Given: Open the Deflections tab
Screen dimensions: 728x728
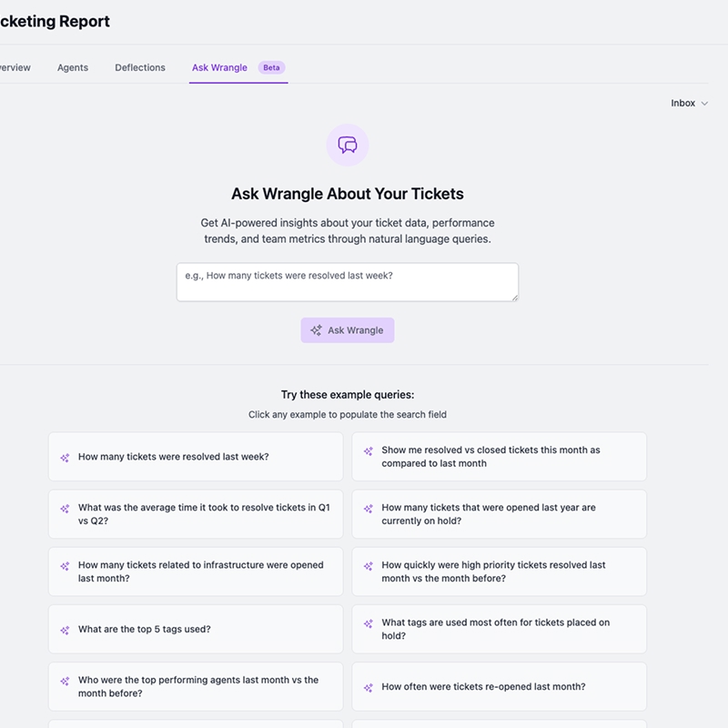Looking at the screenshot, I should click(x=140, y=67).
